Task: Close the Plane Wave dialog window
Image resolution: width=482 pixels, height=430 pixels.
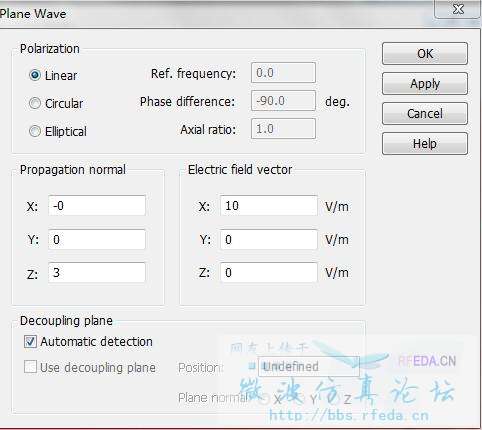Action: tap(457, 9)
